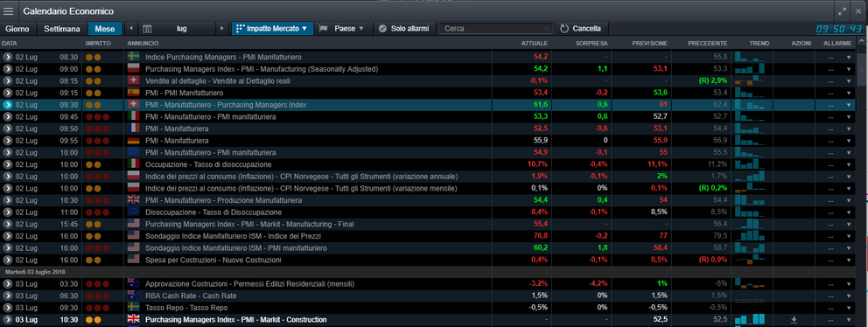Click impact dots on RBA Cash Rate row

(97, 296)
